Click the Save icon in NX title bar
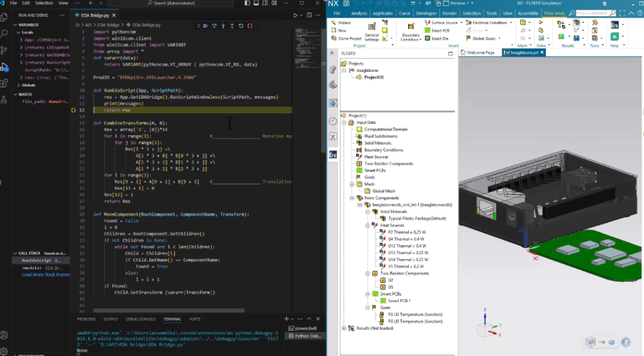Viewport: 644px width, 356px height. click(x=347, y=3)
